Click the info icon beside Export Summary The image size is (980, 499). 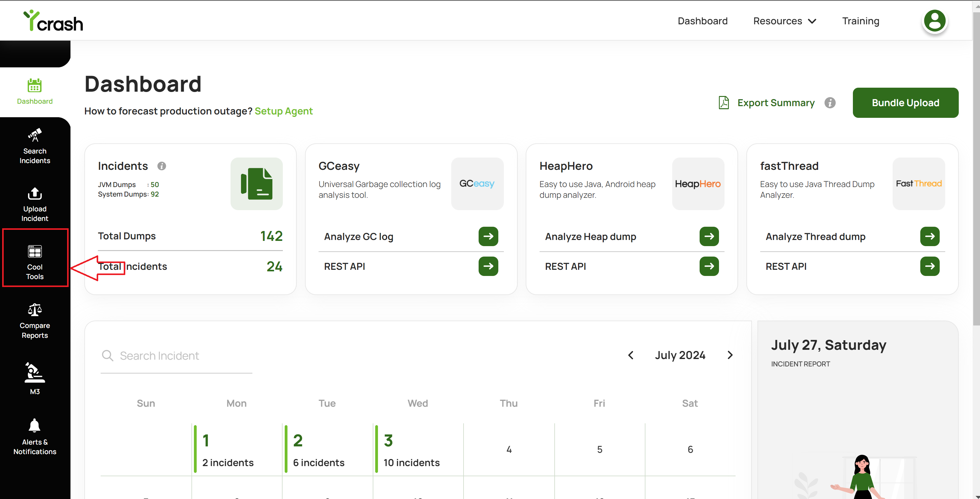pos(830,103)
